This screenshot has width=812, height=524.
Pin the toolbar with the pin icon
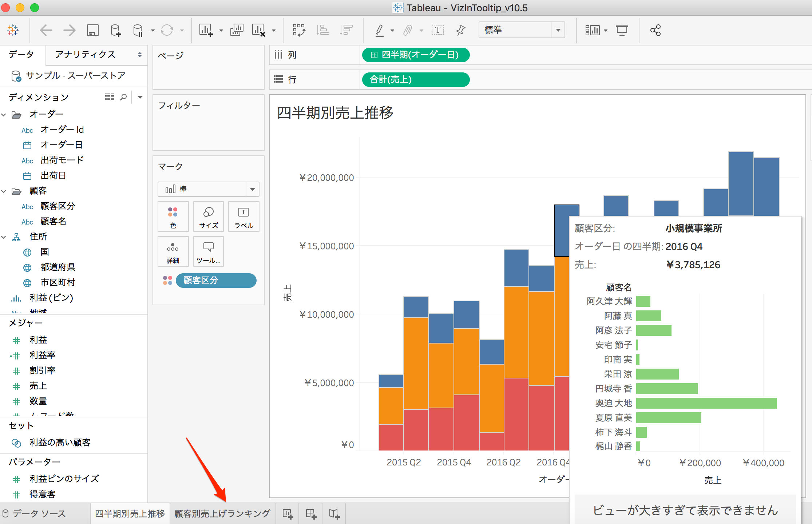click(x=460, y=30)
